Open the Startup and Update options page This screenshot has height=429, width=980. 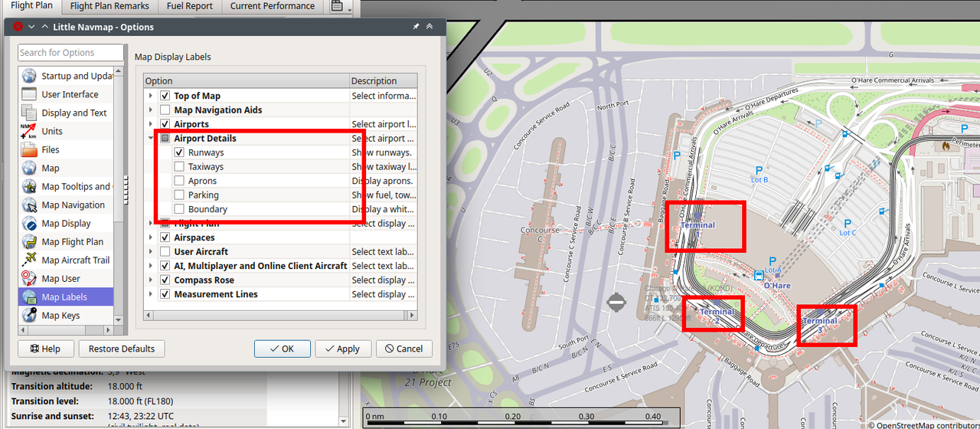67,76
